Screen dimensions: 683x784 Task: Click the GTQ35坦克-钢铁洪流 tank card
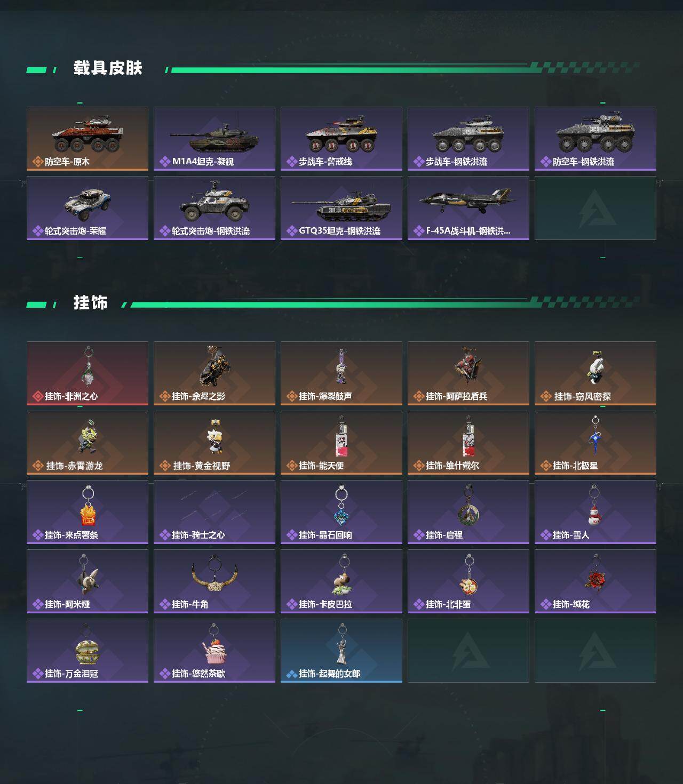click(x=341, y=208)
